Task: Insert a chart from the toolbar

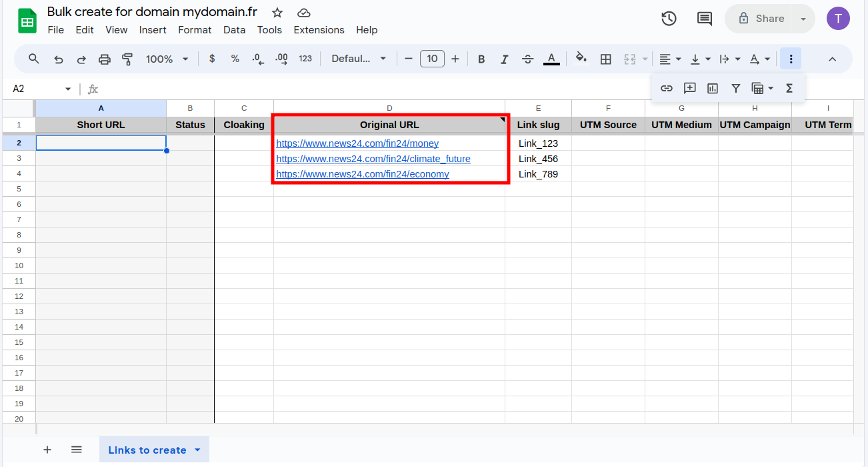Action: [712, 88]
